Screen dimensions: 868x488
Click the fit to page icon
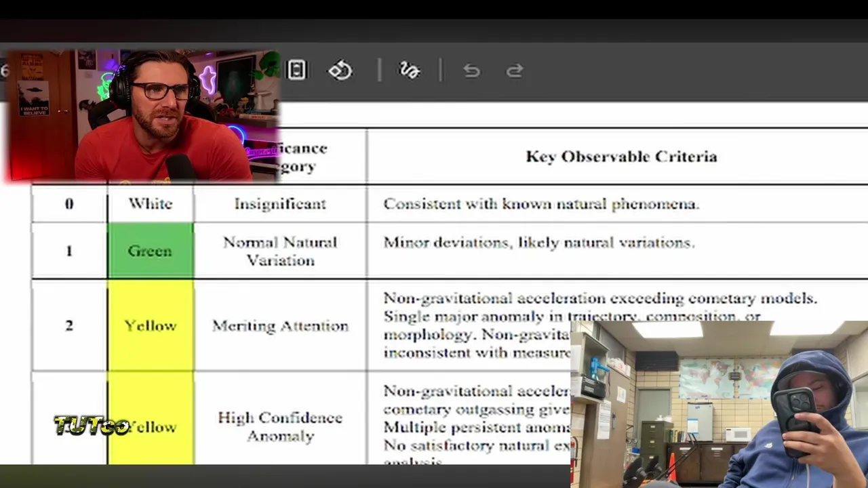click(296, 70)
